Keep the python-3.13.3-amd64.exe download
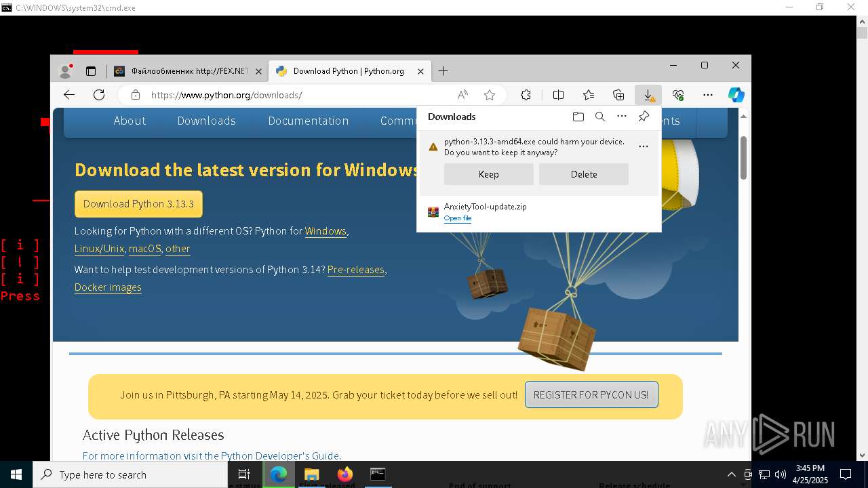 (488, 174)
